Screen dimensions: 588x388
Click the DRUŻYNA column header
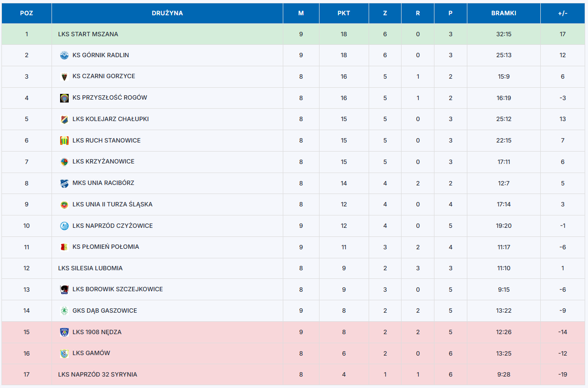point(167,13)
